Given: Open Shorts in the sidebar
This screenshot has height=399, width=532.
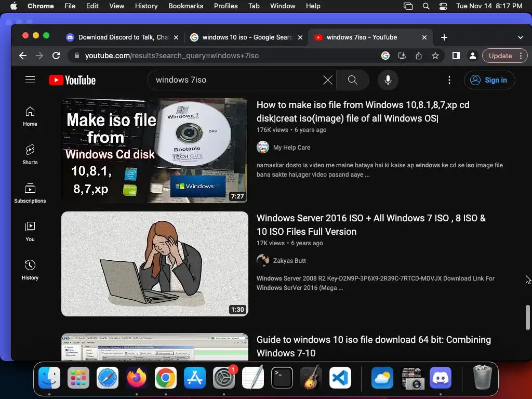Looking at the screenshot, I should tap(30, 155).
